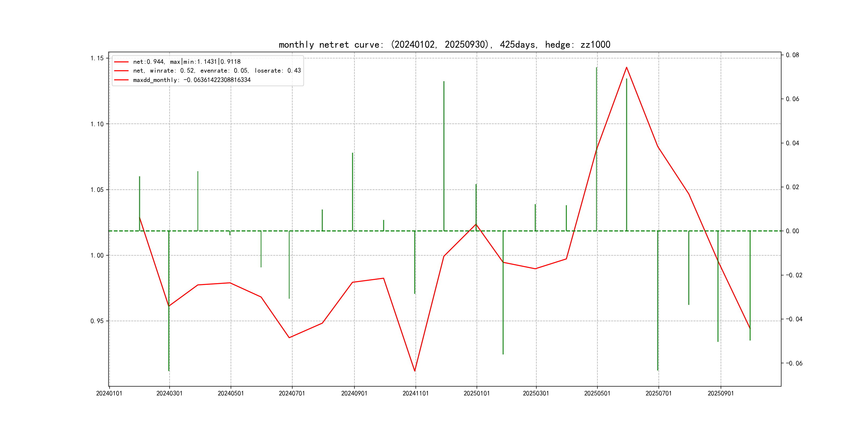
Task: Click the maxdd_monthly legend entry
Action: [192, 80]
